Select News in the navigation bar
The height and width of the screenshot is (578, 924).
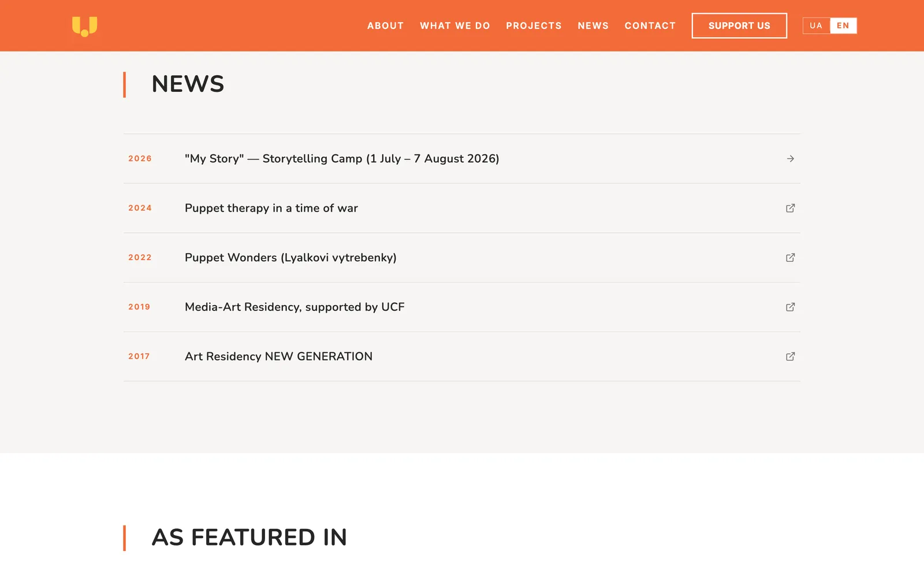pos(593,25)
